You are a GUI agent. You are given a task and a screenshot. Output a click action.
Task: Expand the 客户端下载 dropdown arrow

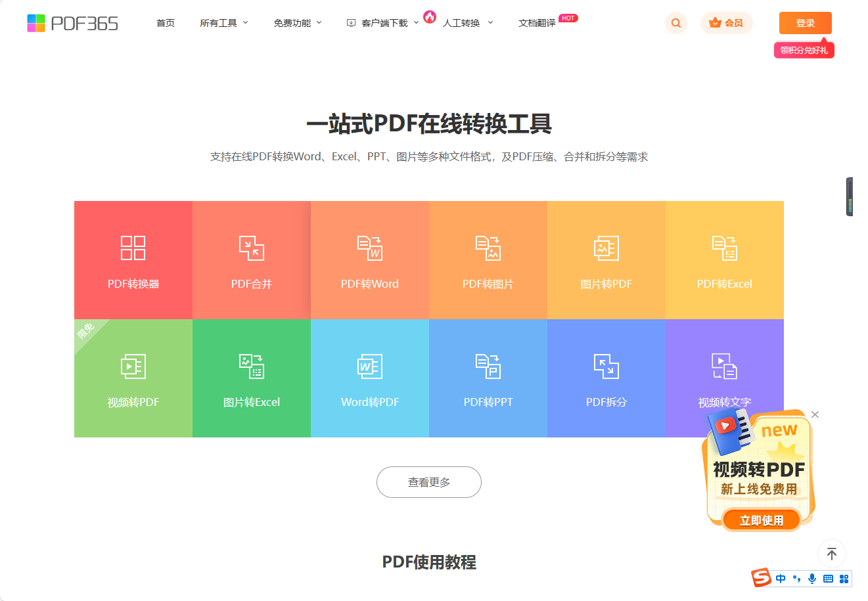coord(416,23)
